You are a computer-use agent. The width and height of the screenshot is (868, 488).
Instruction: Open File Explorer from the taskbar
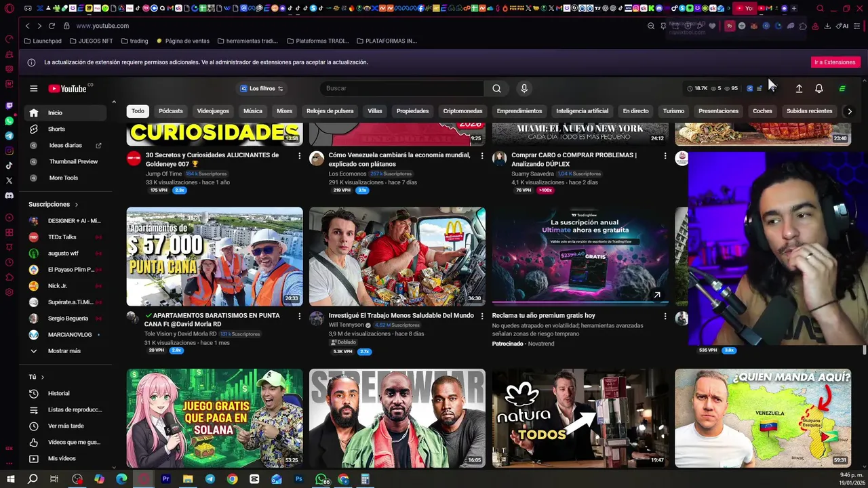coord(188,479)
